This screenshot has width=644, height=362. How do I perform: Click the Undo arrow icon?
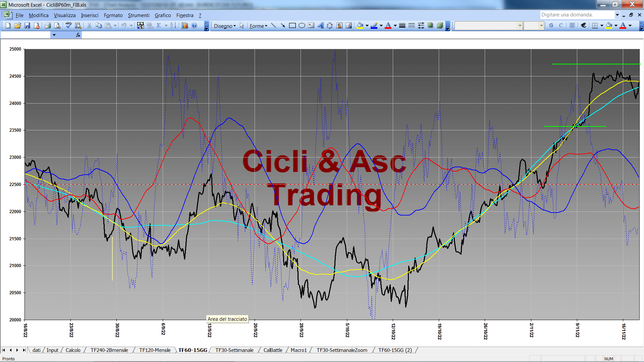(124, 25)
